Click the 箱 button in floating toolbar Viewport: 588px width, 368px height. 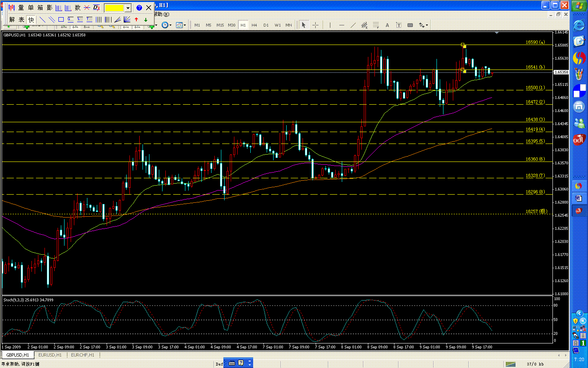click(x=40, y=8)
